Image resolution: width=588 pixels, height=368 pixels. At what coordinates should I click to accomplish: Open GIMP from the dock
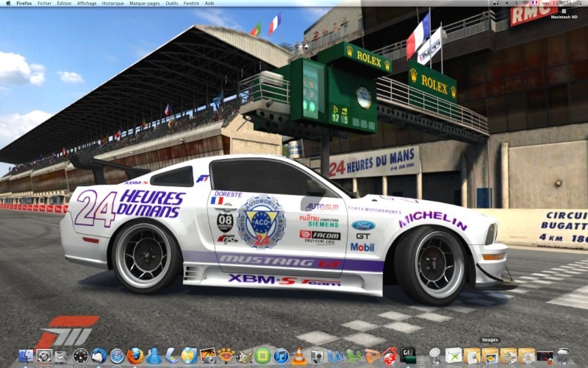pyautogui.click(x=244, y=355)
